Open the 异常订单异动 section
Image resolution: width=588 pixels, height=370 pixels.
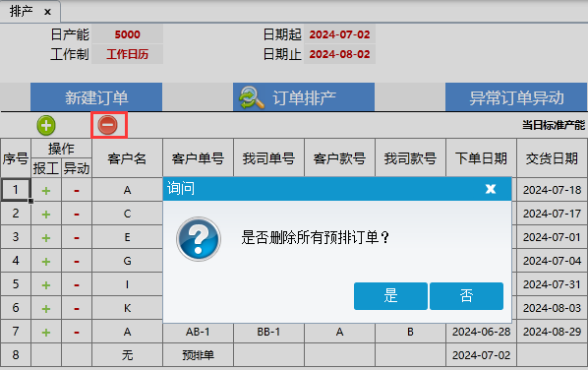[x=516, y=97]
